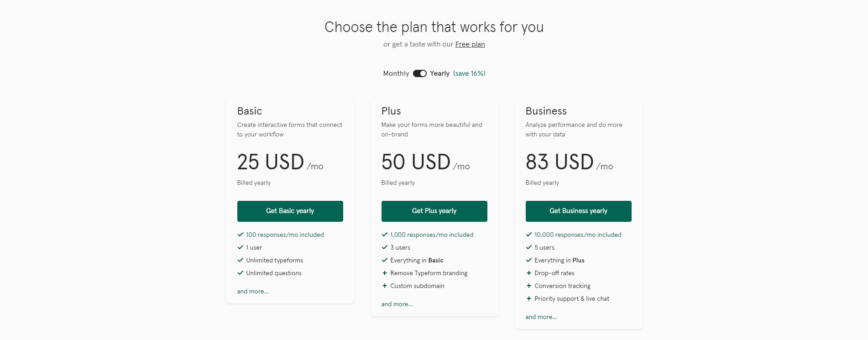Click the '(save 16%)' text
Screen dimensions: 868x340
pos(469,73)
